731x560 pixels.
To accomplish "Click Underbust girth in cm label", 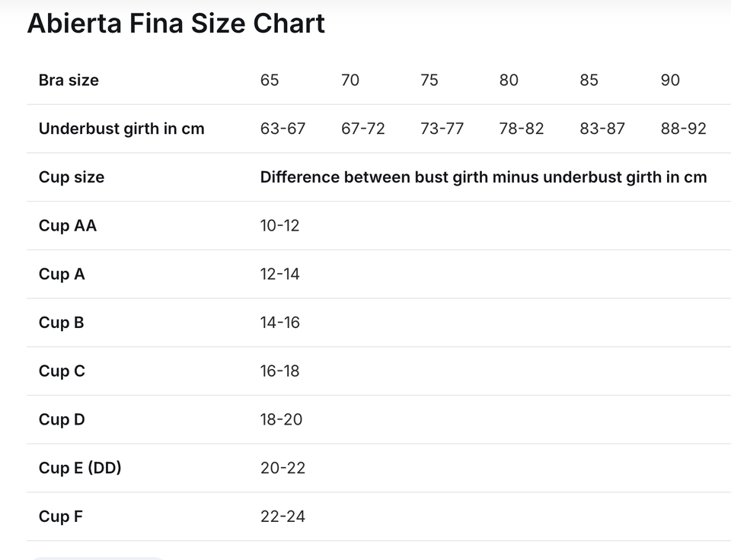I will 122,129.
